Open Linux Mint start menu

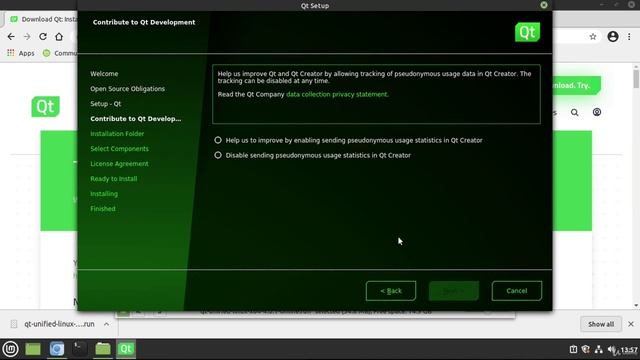tap(10, 349)
